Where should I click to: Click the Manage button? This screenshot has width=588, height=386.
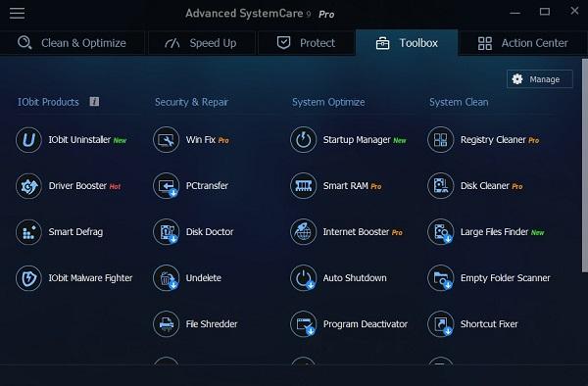pos(540,79)
